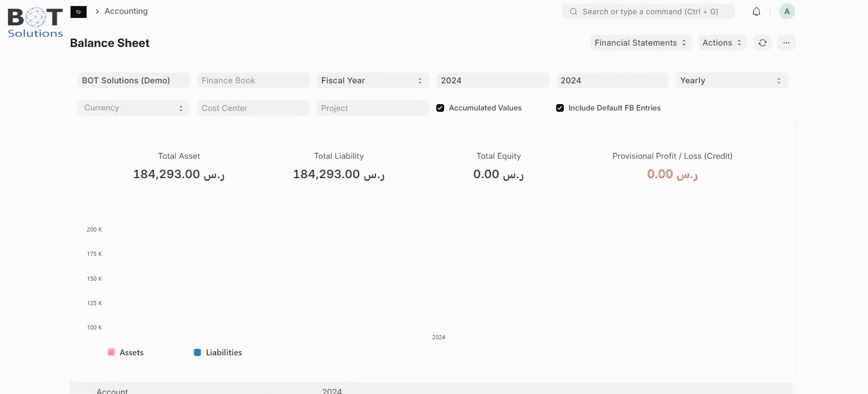
Task: Open the notifications bell
Action: (756, 12)
